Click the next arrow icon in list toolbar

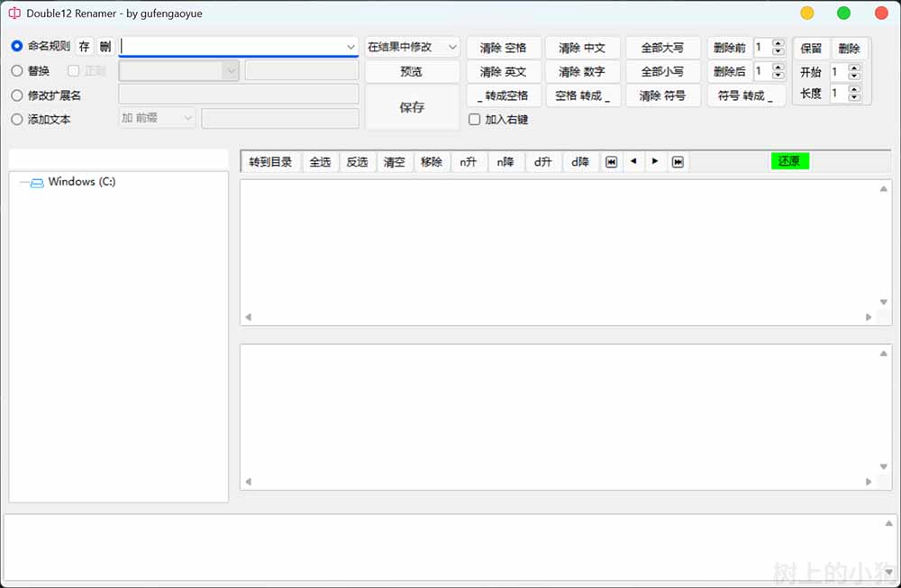coord(655,162)
